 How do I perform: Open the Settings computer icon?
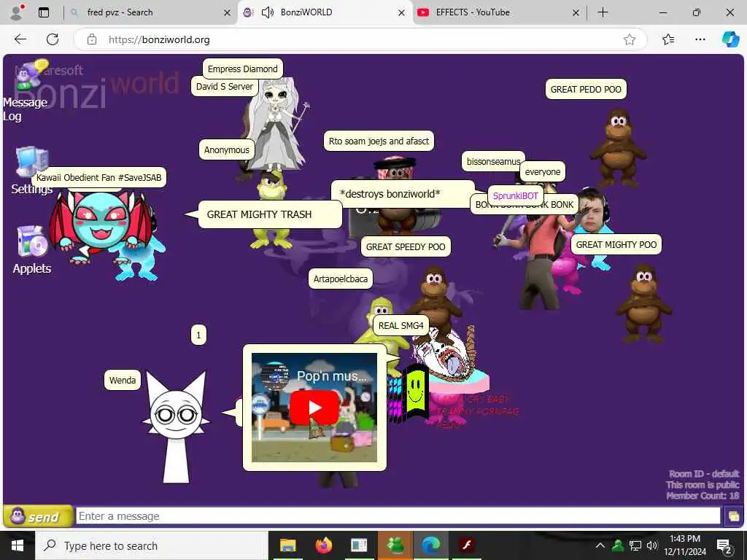click(x=31, y=161)
